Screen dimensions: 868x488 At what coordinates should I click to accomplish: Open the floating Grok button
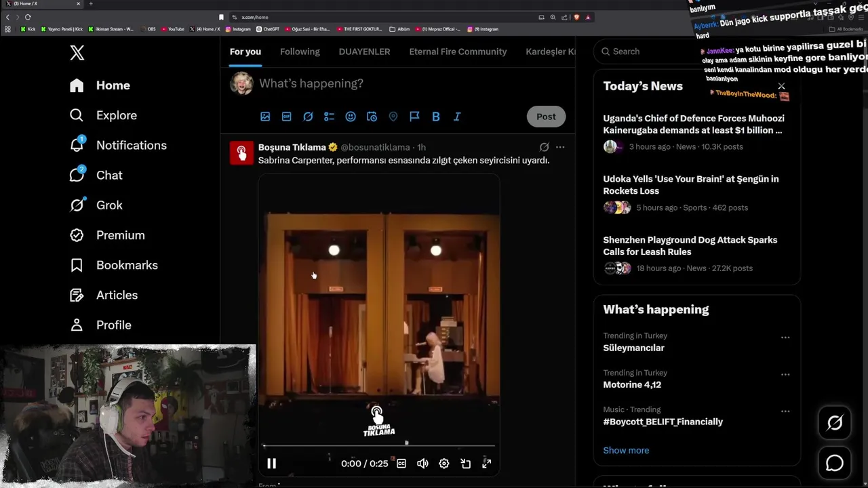click(835, 423)
